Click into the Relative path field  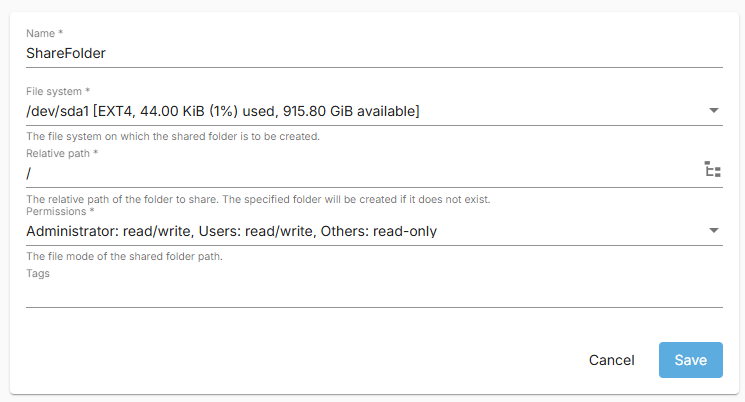(363, 173)
